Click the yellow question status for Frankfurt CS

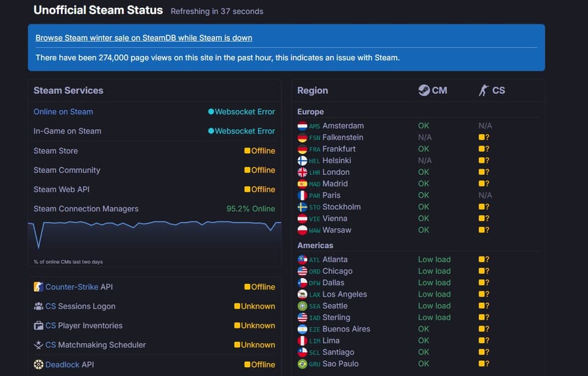pos(484,149)
